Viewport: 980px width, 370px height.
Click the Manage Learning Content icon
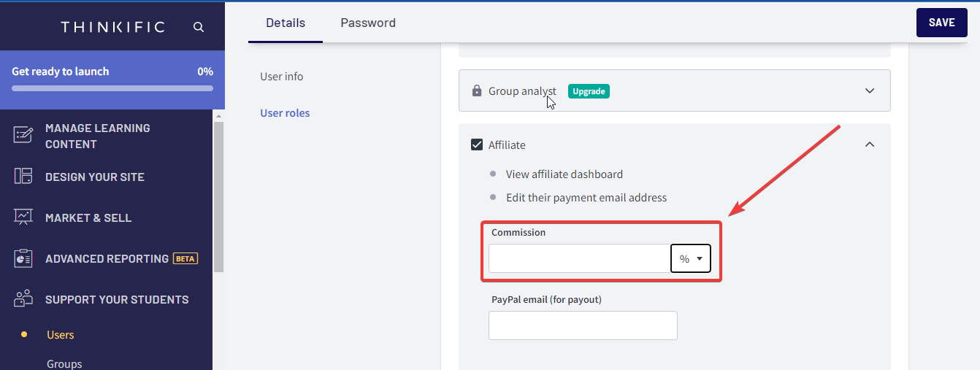(23, 135)
